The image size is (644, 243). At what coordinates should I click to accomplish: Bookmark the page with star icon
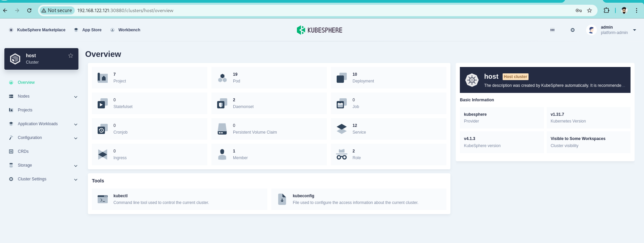[589, 10]
